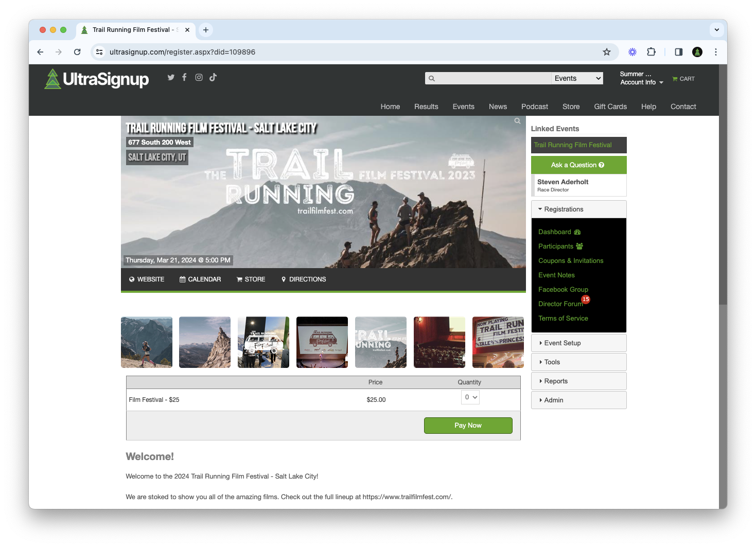Bookmark this page with star icon
Screen dimensions: 756x547
point(607,52)
